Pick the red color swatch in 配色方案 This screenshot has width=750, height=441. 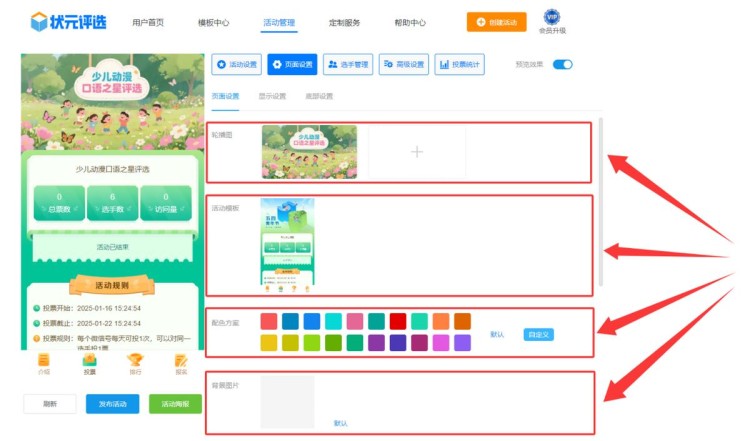398,321
